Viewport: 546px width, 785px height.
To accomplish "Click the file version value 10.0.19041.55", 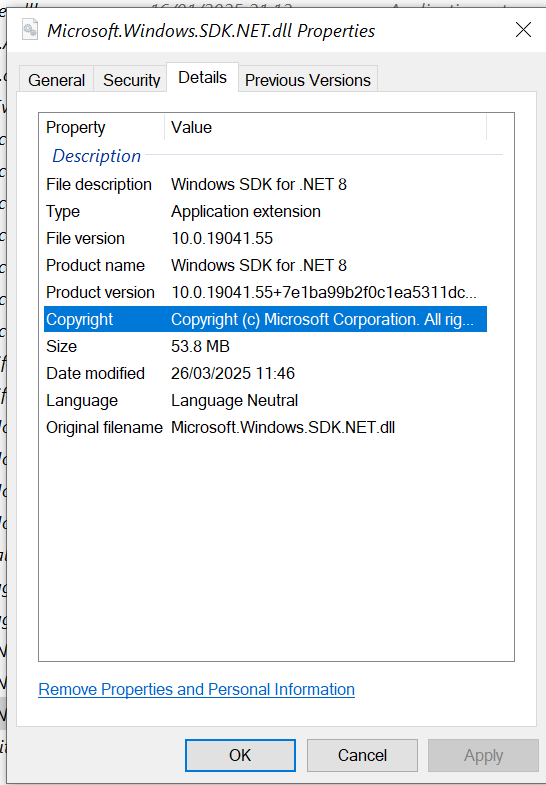I will (222, 238).
